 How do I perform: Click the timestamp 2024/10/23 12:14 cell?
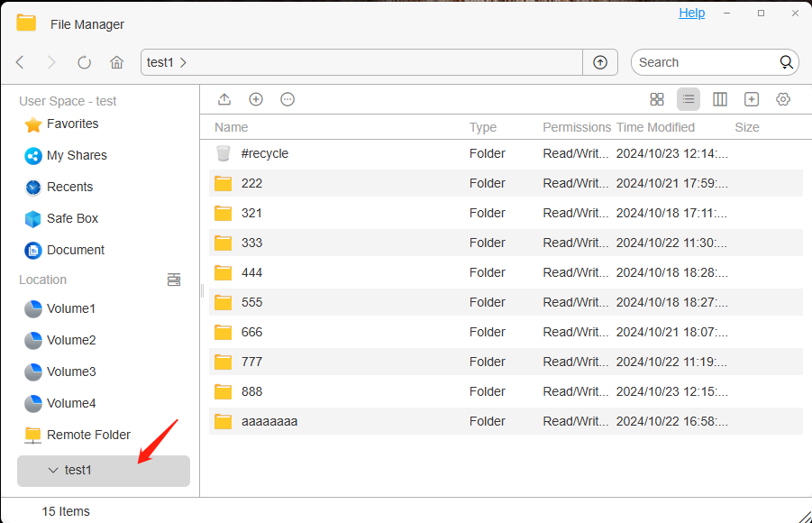[x=671, y=153]
